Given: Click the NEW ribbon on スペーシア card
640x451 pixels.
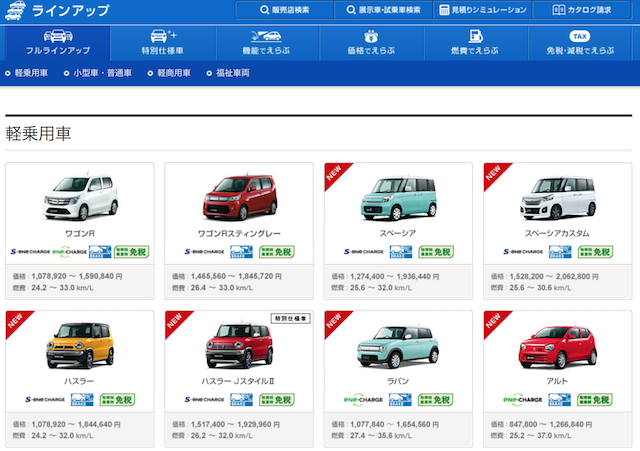Looking at the screenshot, I should [x=335, y=173].
